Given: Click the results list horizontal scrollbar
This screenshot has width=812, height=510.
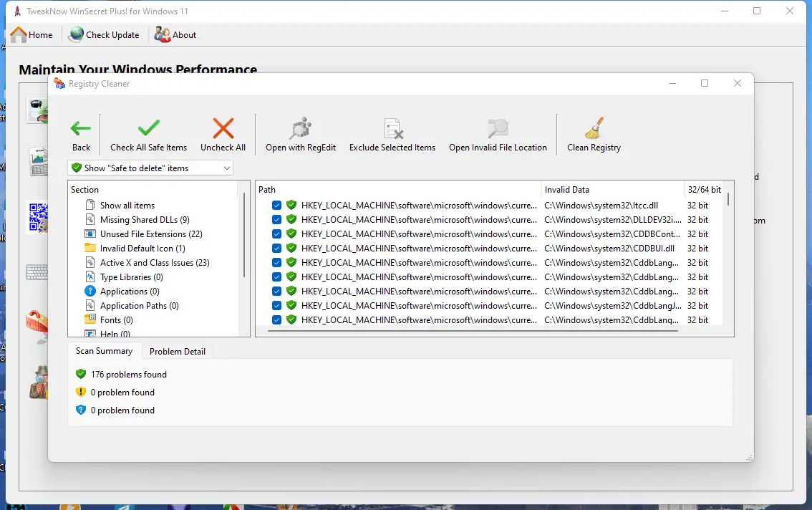Looking at the screenshot, I should click(473, 331).
